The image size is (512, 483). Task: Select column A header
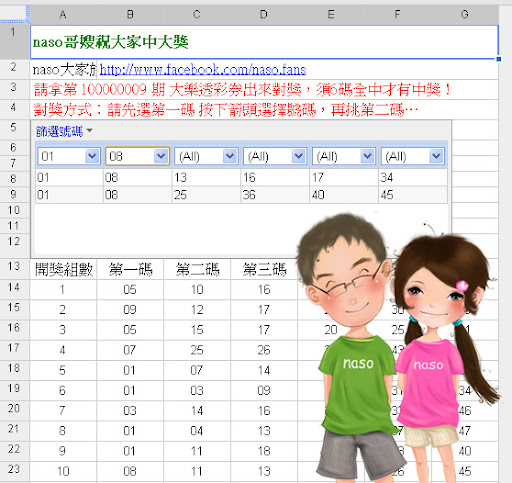click(x=63, y=15)
